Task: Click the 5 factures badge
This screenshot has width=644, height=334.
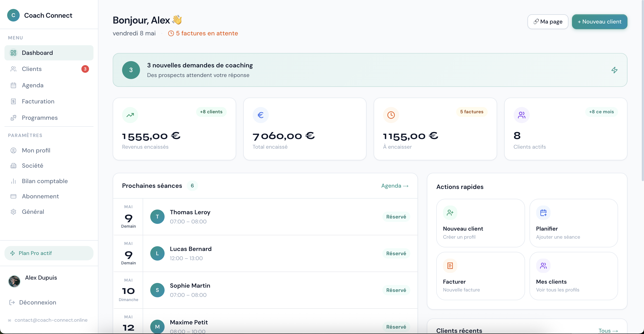Action: click(x=472, y=112)
